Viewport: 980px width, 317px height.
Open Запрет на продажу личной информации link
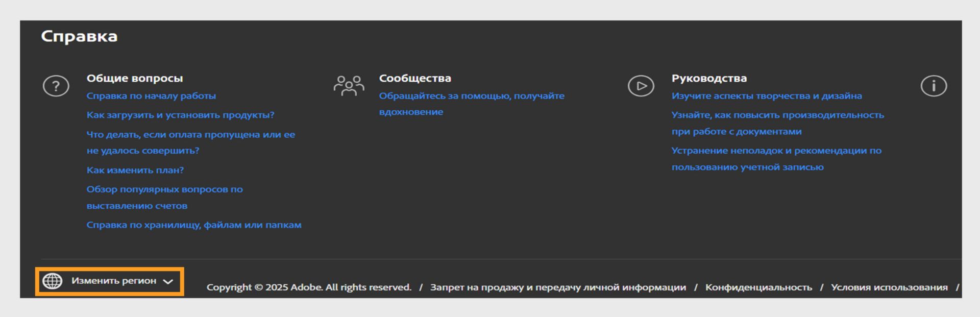[558, 287]
